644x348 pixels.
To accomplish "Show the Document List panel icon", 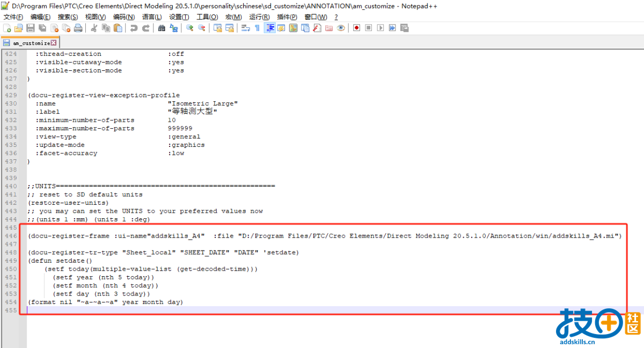I will click(x=305, y=28).
